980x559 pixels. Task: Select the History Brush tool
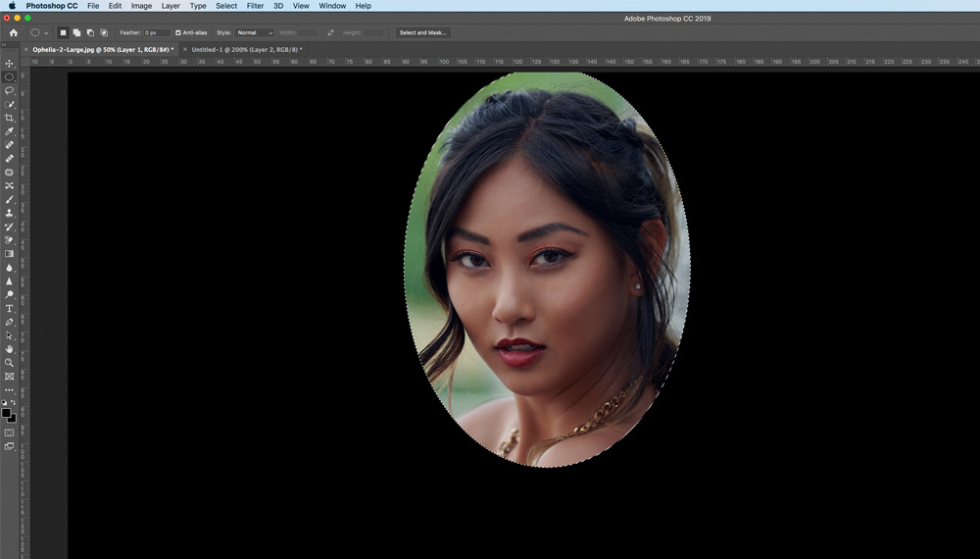10,227
